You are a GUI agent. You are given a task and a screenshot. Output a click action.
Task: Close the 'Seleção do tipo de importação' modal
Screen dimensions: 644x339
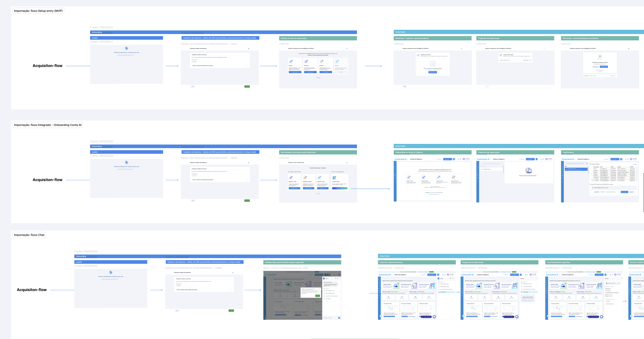pos(347,49)
